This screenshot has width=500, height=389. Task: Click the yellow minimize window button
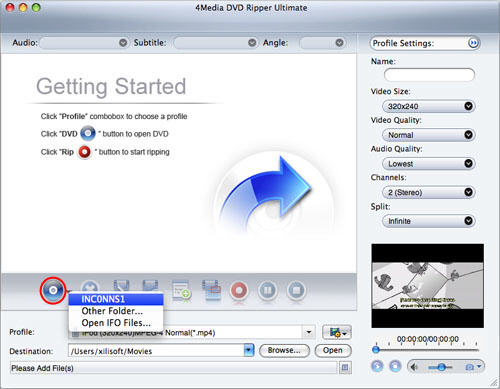23,7
